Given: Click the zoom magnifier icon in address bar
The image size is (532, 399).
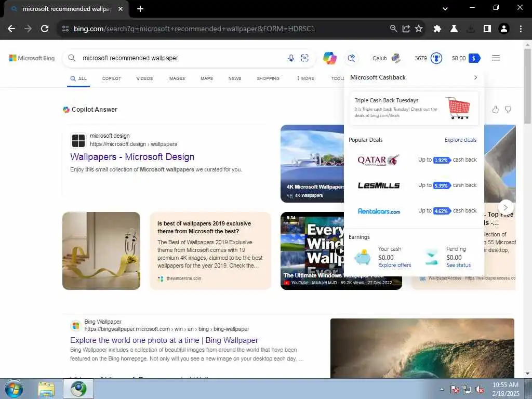Looking at the screenshot, I should click(x=394, y=29).
